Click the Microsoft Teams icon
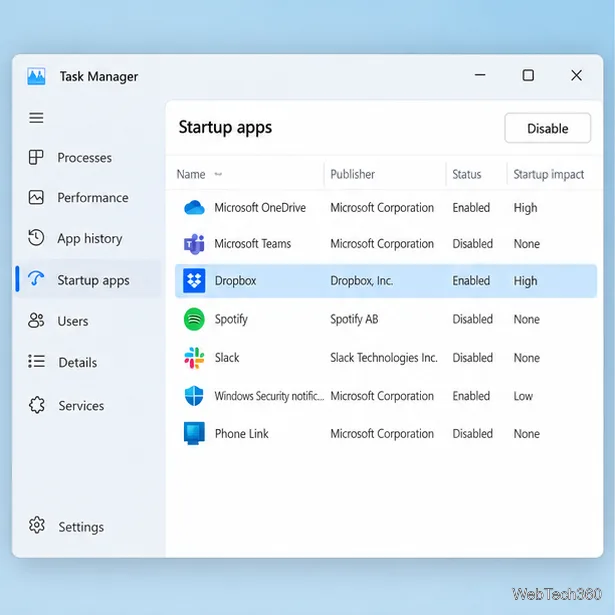Screen dimensions: 615x615 coord(194,244)
